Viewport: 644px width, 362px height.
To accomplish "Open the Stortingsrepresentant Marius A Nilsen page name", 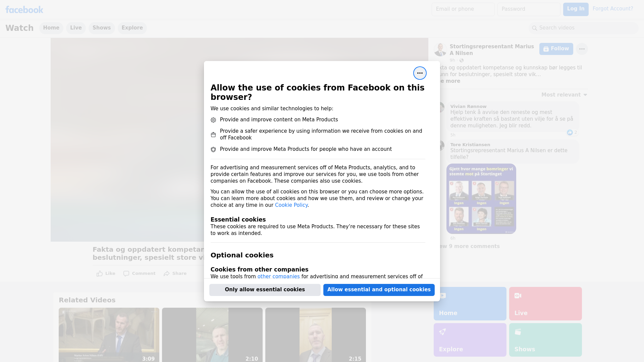I will coord(492,50).
